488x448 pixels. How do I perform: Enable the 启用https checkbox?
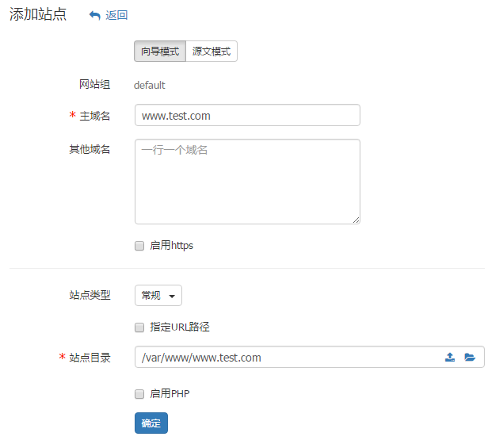[x=139, y=246]
